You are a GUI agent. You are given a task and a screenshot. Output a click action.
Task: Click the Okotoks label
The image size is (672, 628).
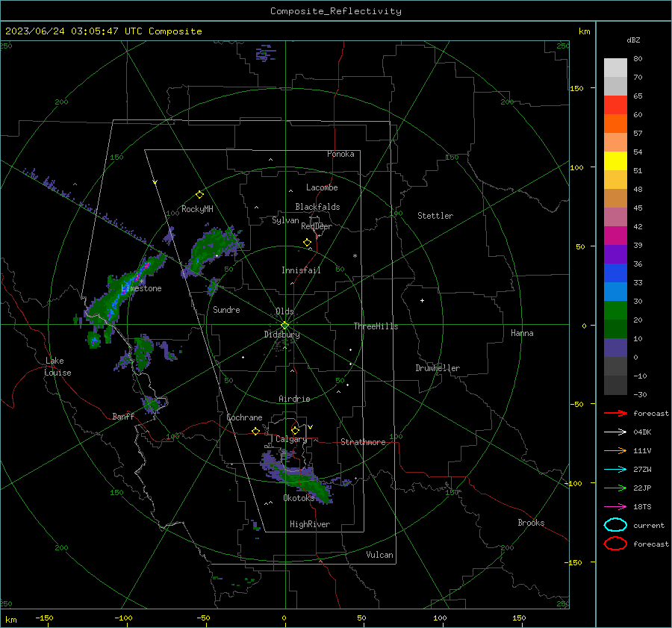[299, 498]
